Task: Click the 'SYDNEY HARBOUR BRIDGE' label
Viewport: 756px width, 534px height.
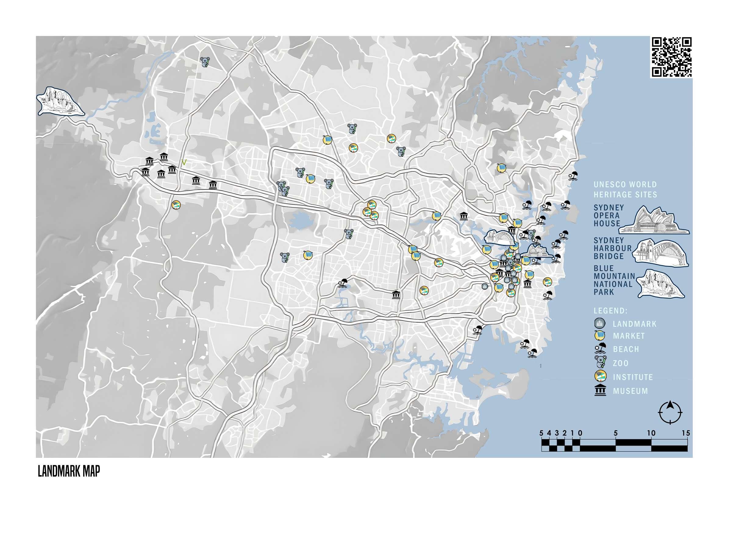Action: pyautogui.click(x=612, y=248)
